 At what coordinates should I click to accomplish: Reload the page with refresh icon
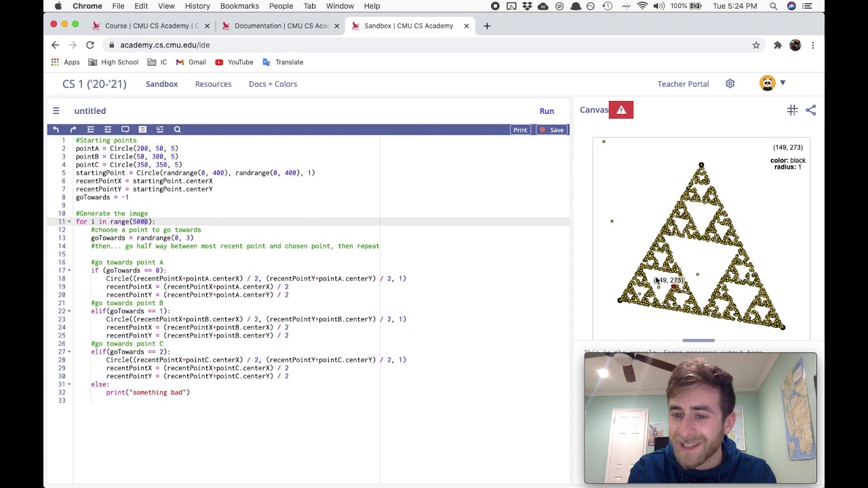point(90,45)
